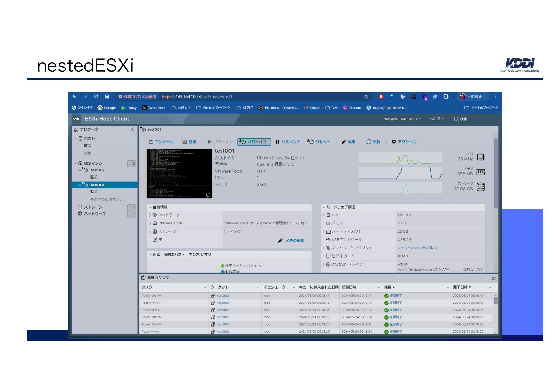Click the 一時停止中 profile button
The width and height of the screenshot is (555, 392).
tap(473, 96)
